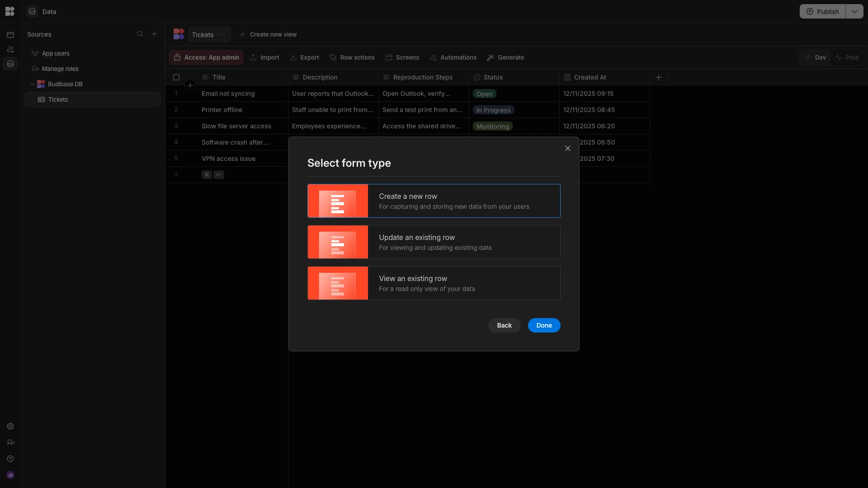The height and width of the screenshot is (488, 868).
Task: Switch to the Screens tab in the toolbar
Action: [x=402, y=57]
